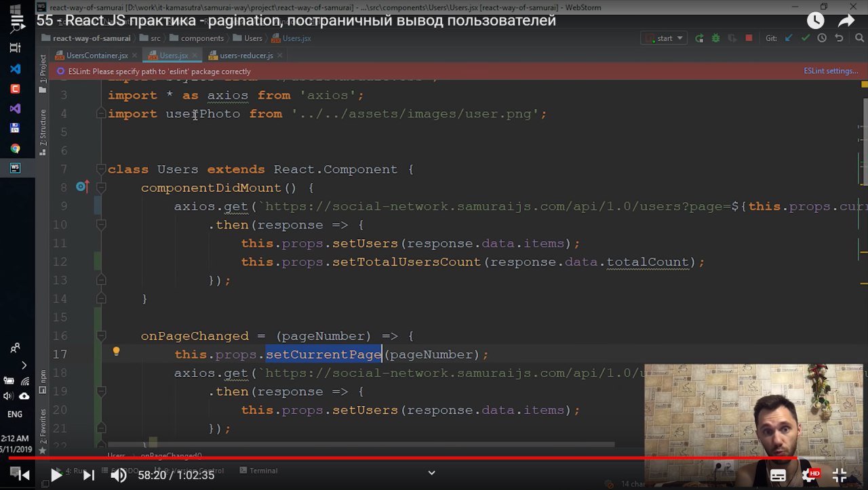Collapse the then callback fold on line 19
This screenshot has width=868, height=490.
click(101, 391)
